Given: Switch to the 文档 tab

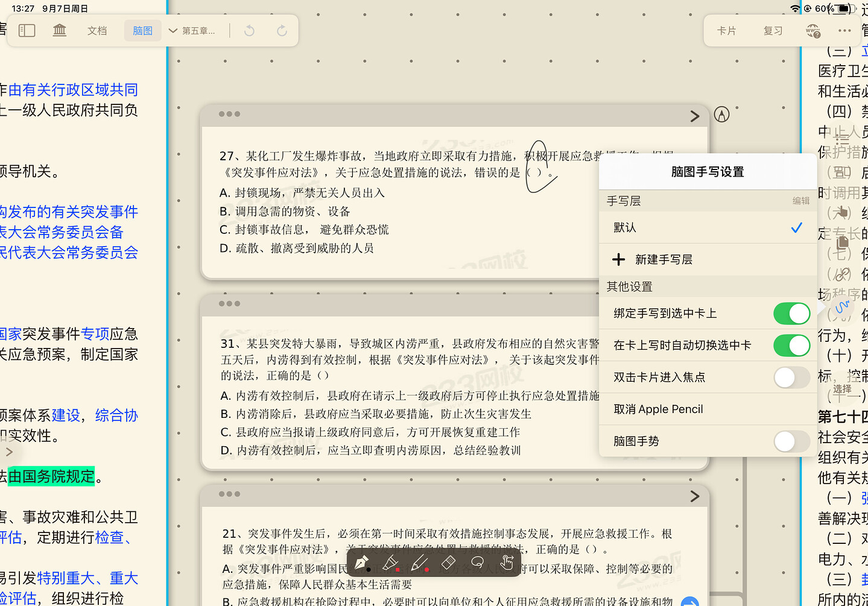Looking at the screenshot, I should (x=97, y=31).
